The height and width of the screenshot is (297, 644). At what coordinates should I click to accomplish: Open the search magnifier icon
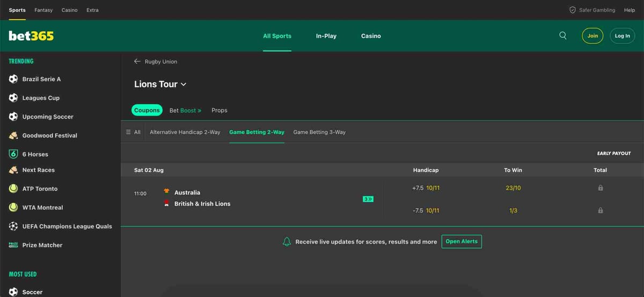(562, 35)
